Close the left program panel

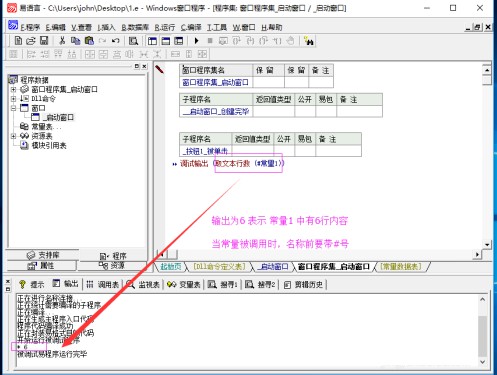144,66
